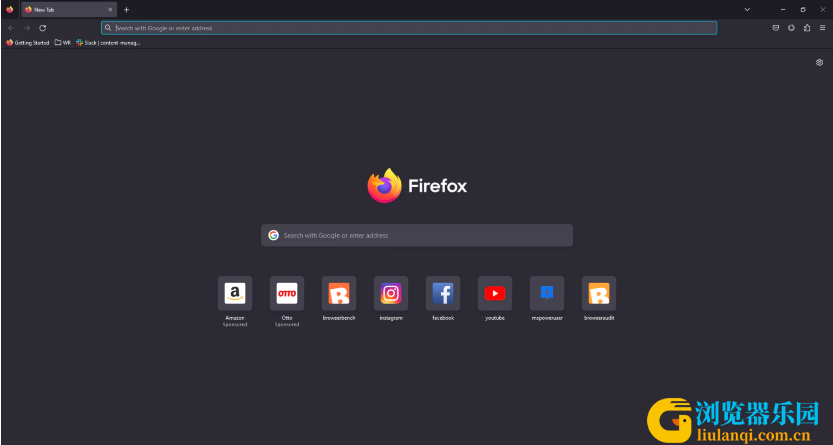Open the WR bookmarks folder
This screenshot has height=445, width=833.
[63, 42]
